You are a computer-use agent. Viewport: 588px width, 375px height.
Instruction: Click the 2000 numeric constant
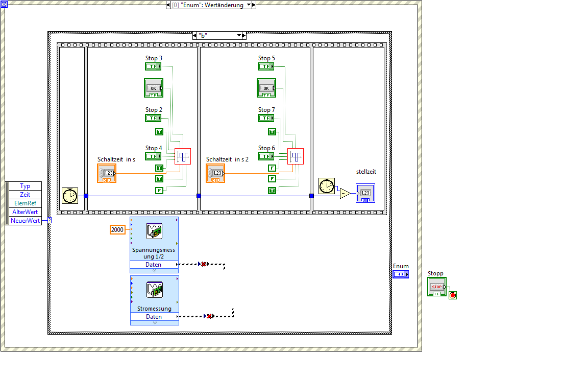click(x=117, y=230)
